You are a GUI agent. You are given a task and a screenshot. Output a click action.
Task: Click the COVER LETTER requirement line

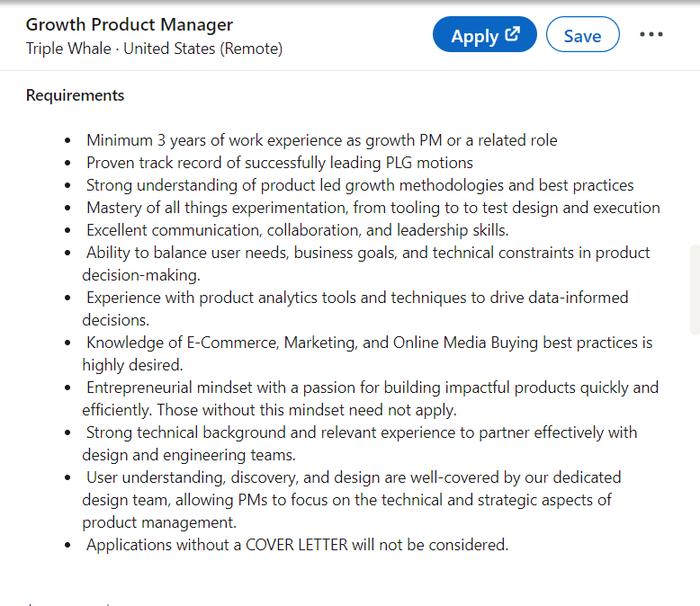(297, 545)
